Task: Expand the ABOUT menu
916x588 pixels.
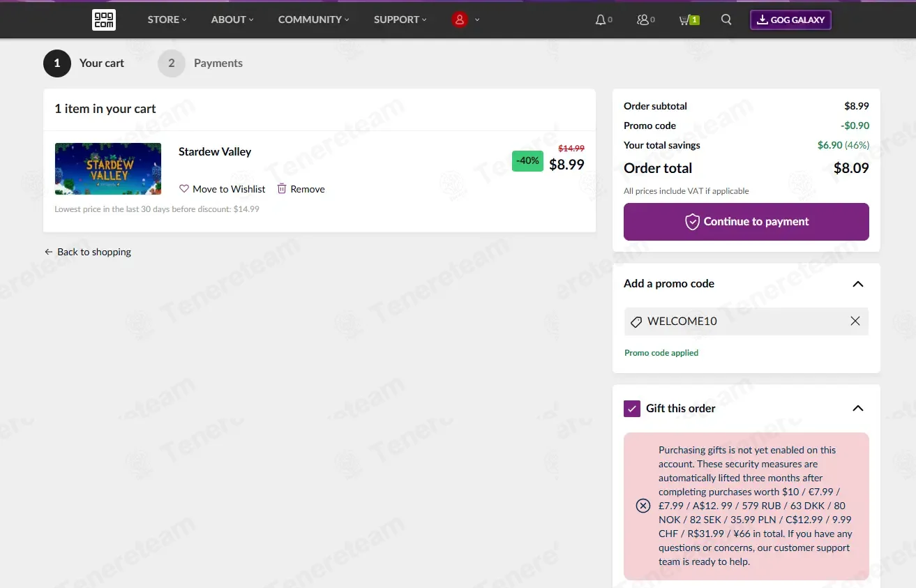Action: pos(232,20)
